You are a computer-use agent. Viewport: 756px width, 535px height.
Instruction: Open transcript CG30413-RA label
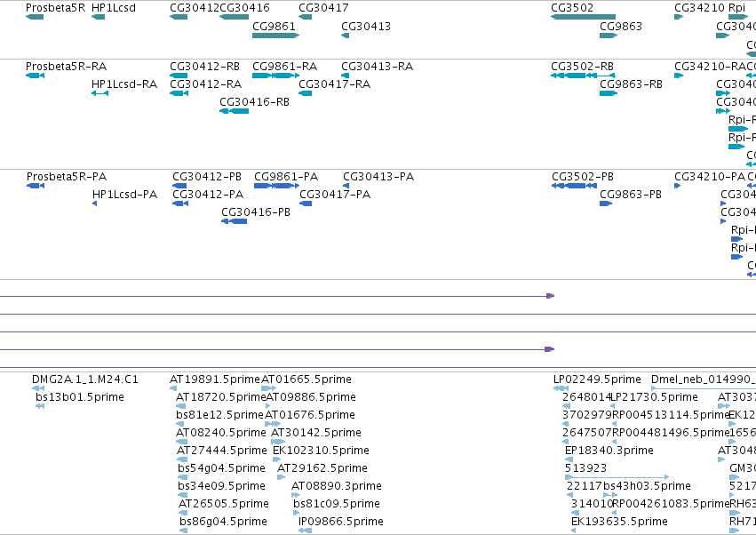[377, 66]
